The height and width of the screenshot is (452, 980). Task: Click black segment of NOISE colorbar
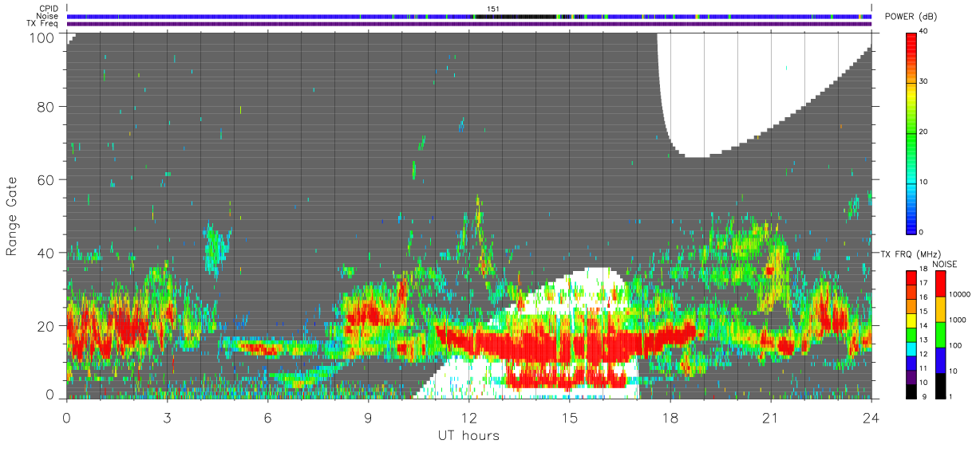[x=941, y=385]
